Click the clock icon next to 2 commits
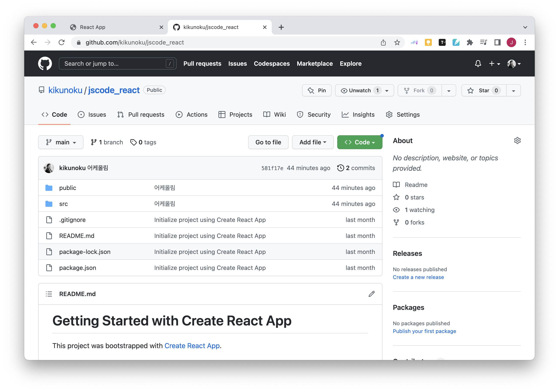Viewport: 559px width, 392px height. tap(340, 168)
